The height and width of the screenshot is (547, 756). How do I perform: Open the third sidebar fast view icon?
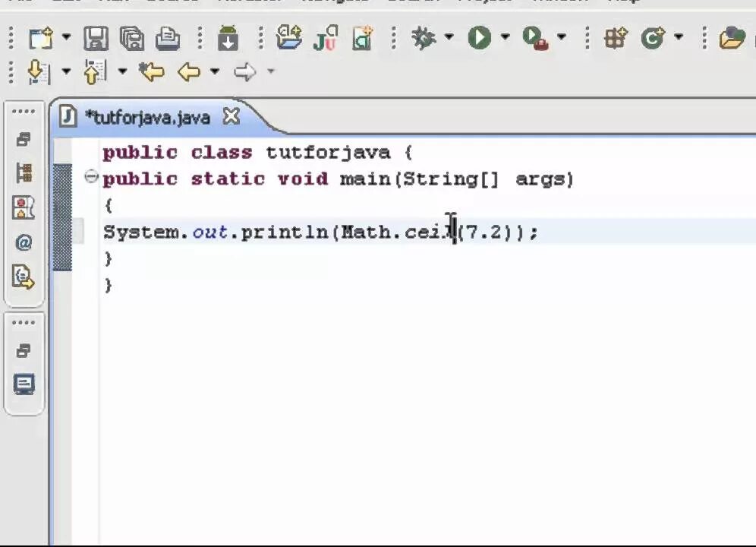[x=24, y=207]
